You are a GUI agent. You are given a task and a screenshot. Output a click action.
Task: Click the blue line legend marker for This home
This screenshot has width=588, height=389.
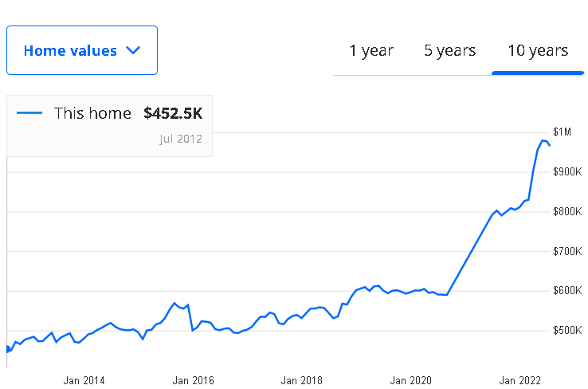29,113
